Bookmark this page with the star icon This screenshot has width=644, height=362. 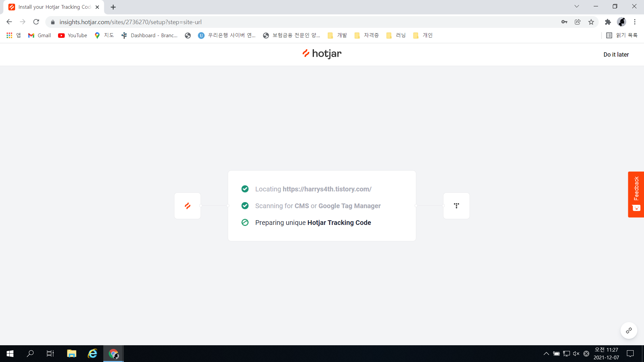(591, 22)
